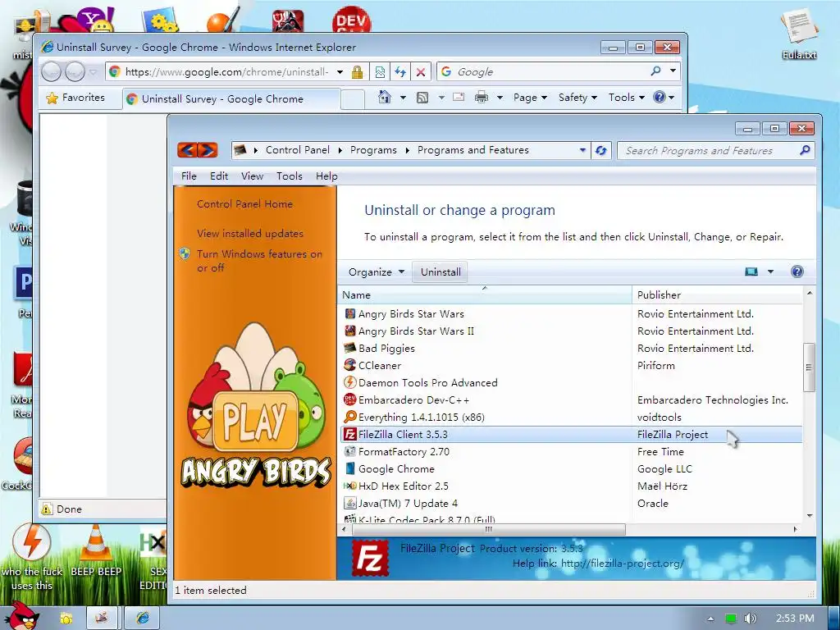Select the Uninstall Survey - Google Chrome tab

tap(231, 99)
